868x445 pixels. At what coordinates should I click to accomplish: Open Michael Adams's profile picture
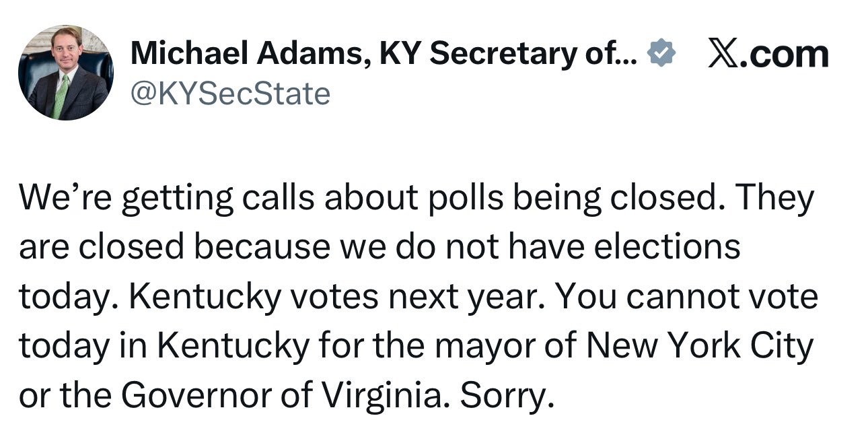coord(66,73)
